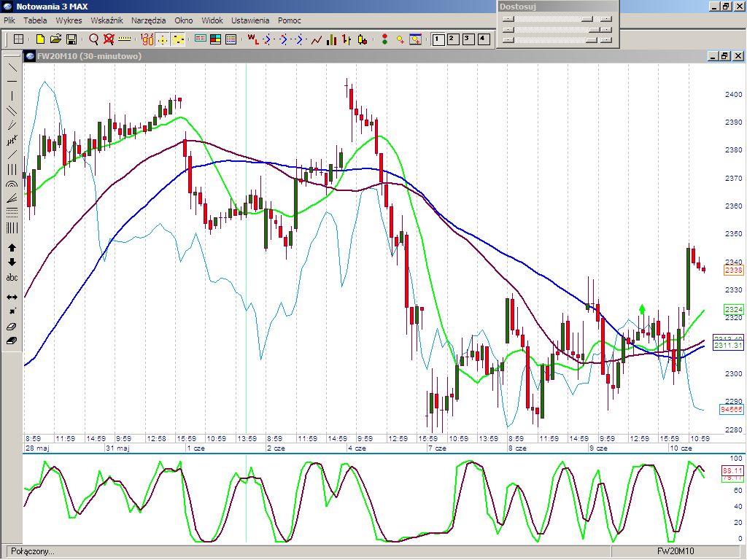Select the eraser tool at sidebar bottom
Viewport: 747px width, 560px height.
click(12, 341)
